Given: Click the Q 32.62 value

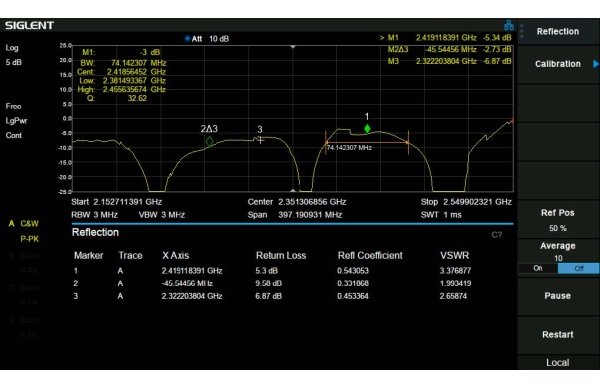Looking at the screenshot, I should point(137,98).
